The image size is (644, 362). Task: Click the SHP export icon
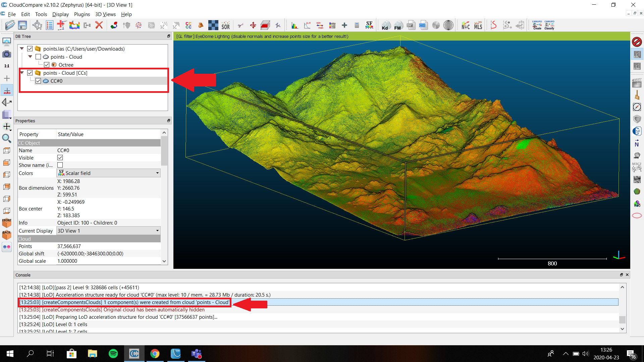pyautogui.click(x=411, y=25)
